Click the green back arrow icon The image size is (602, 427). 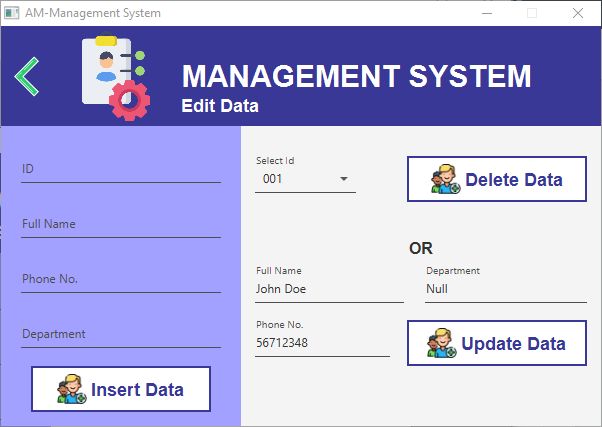click(27, 76)
